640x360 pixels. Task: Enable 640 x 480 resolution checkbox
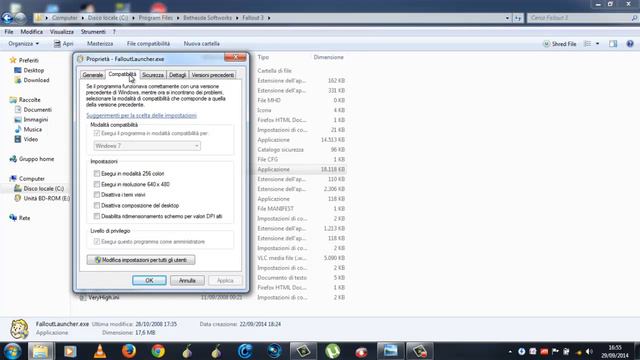tap(97, 184)
